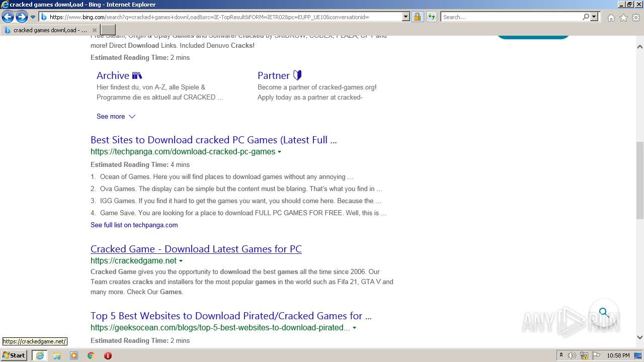Click the vertical scrollbar thumb
Image resolution: width=644 pixels, height=362 pixels.
[x=640, y=180]
